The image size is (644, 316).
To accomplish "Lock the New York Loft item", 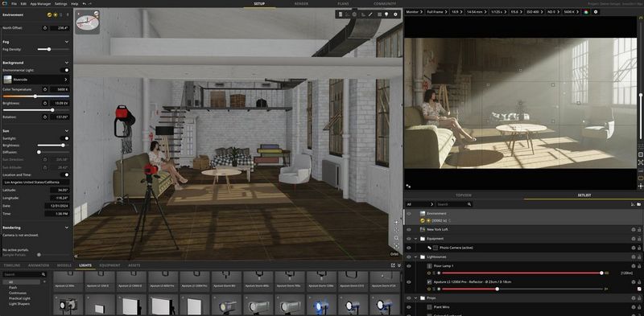I will [639, 230].
